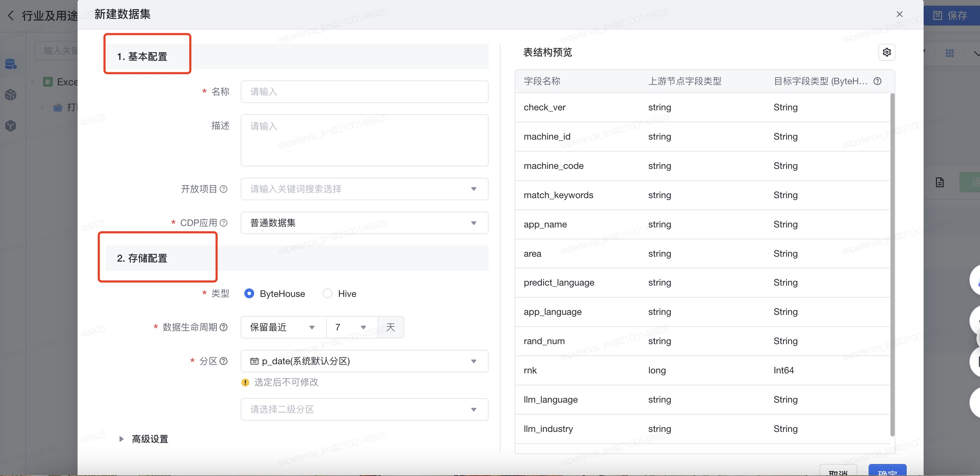The height and width of the screenshot is (476, 980).
Task: Open the CDP应用 普通数据集 dropdown
Action: point(364,223)
